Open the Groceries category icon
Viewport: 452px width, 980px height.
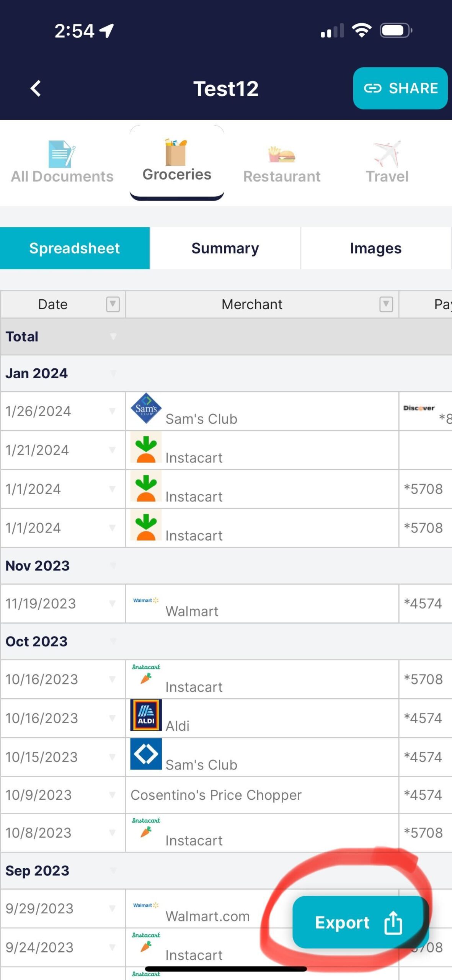[x=176, y=152]
